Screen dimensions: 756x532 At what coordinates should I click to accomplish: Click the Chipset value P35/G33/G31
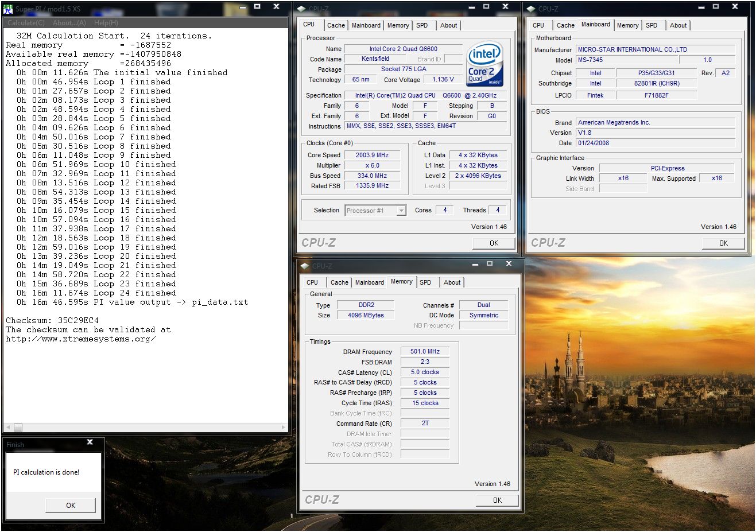click(x=657, y=73)
